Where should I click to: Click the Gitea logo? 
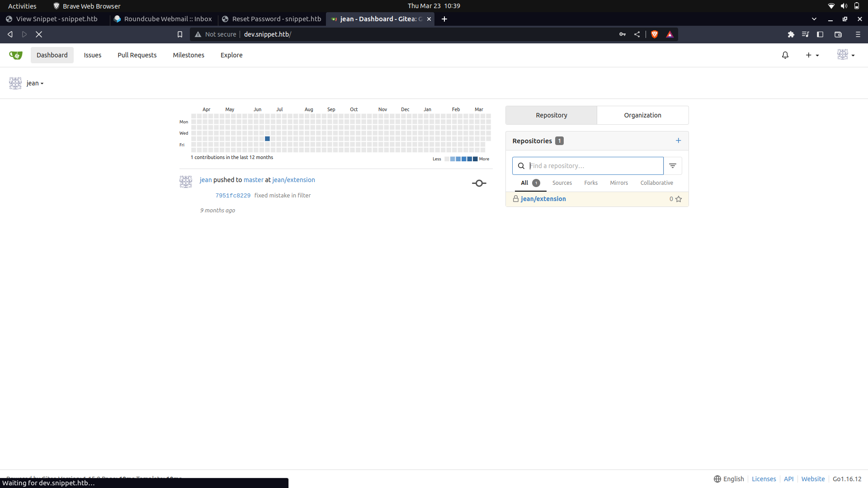point(15,55)
